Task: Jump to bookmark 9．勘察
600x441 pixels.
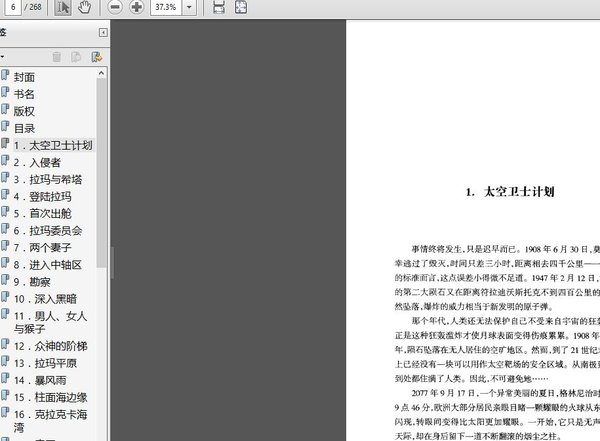Action: (32, 282)
